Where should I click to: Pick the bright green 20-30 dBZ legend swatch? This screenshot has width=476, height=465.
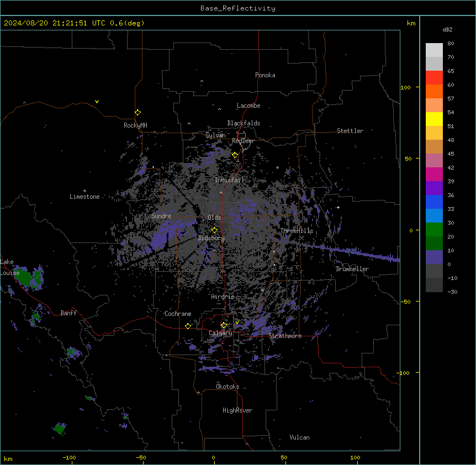(434, 230)
